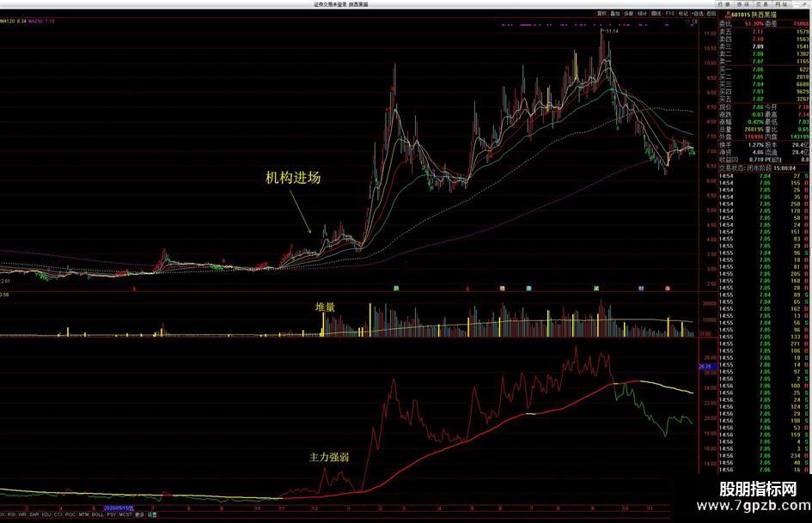The height and width of the screenshot is (523, 812).
Task: Click the 返回 back toolbar button
Action: click(711, 14)
